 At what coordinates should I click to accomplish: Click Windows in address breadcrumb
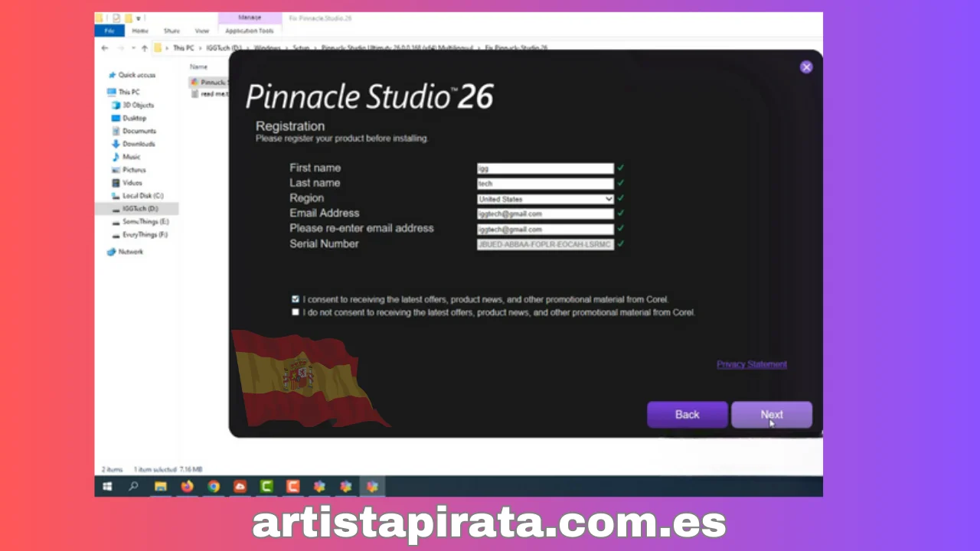point(267,47)
